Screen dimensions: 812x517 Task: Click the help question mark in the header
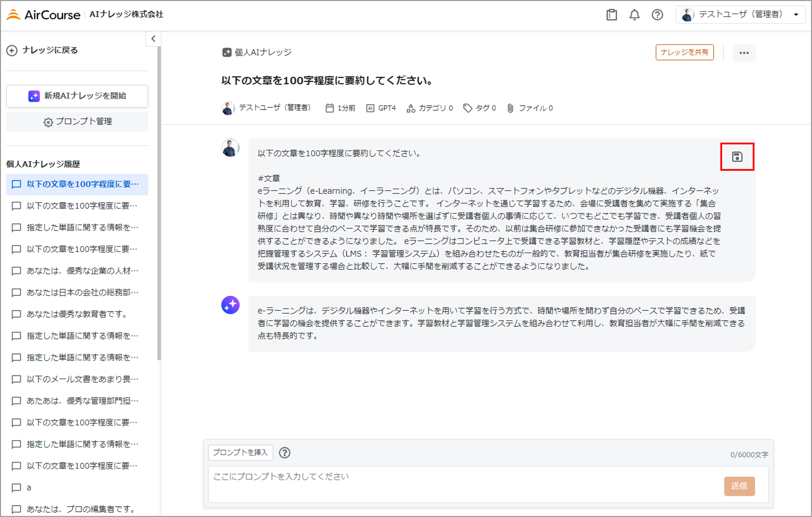tap(657, 14)
